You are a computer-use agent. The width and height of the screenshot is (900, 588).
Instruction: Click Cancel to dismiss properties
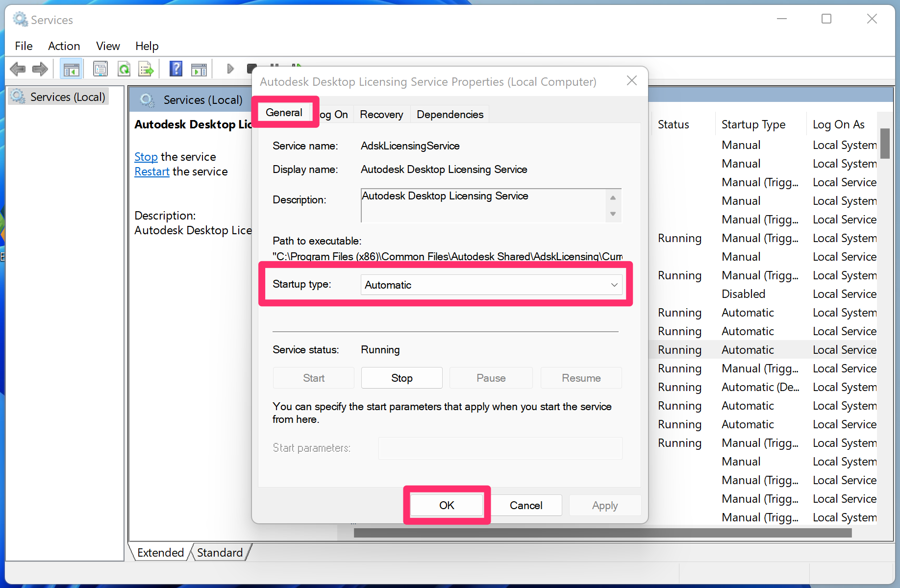coord(525,505)
